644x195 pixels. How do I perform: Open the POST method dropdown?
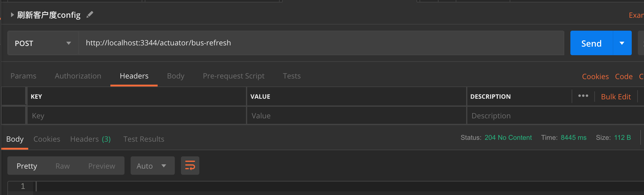click(x=43, y=43)
